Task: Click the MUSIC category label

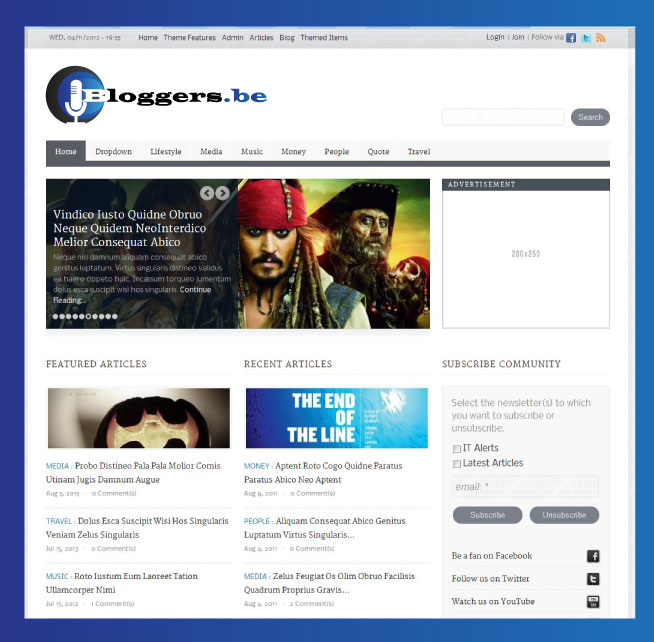Action: (57, 576)
